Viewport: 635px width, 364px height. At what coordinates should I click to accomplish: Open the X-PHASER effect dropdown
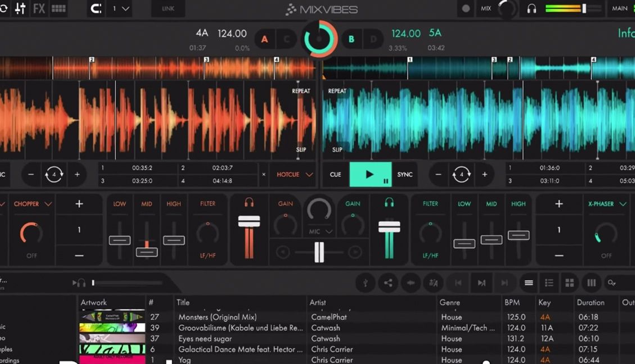coord(607,204)
